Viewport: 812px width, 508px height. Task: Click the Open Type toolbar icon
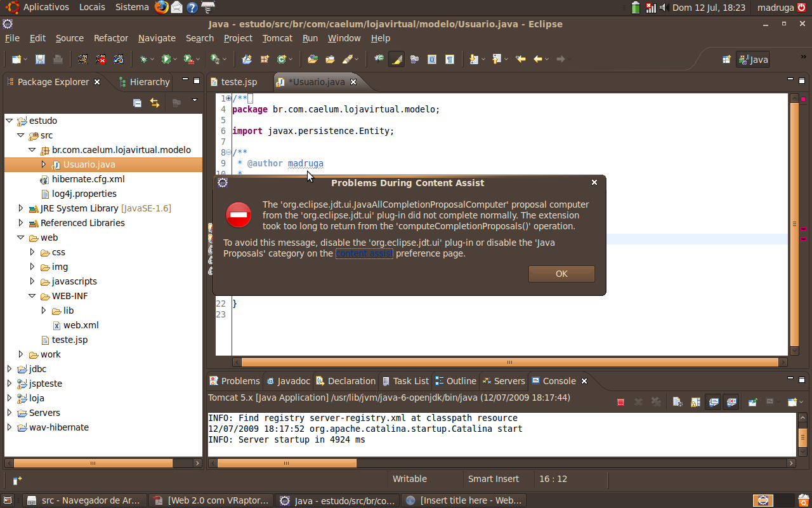tap(313, 59)
